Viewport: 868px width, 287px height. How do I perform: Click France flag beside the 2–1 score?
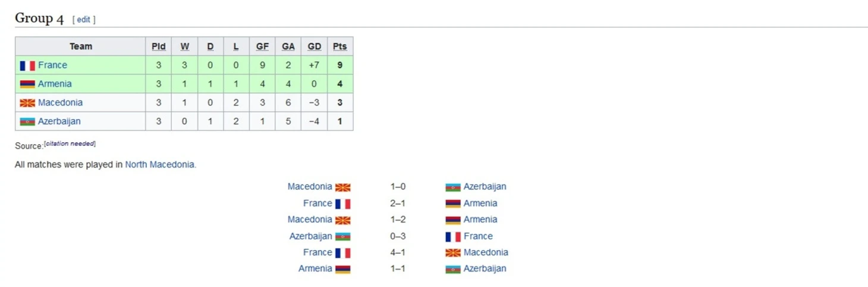coord(343,204)
